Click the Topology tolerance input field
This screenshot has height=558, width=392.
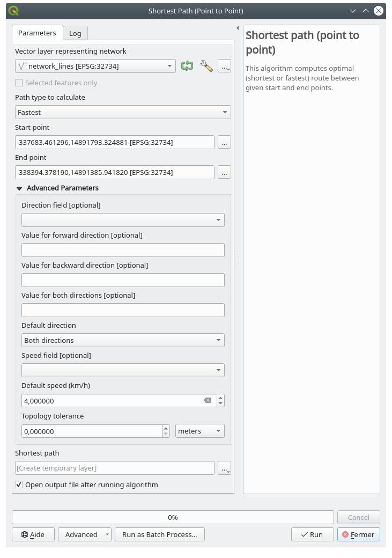[91, 431]
